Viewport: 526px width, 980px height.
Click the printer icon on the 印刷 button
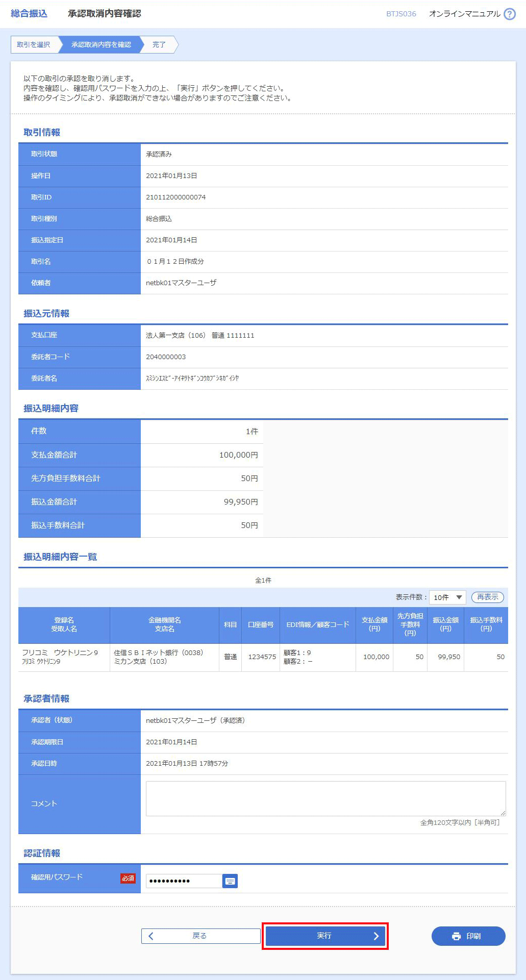point(456,936)
